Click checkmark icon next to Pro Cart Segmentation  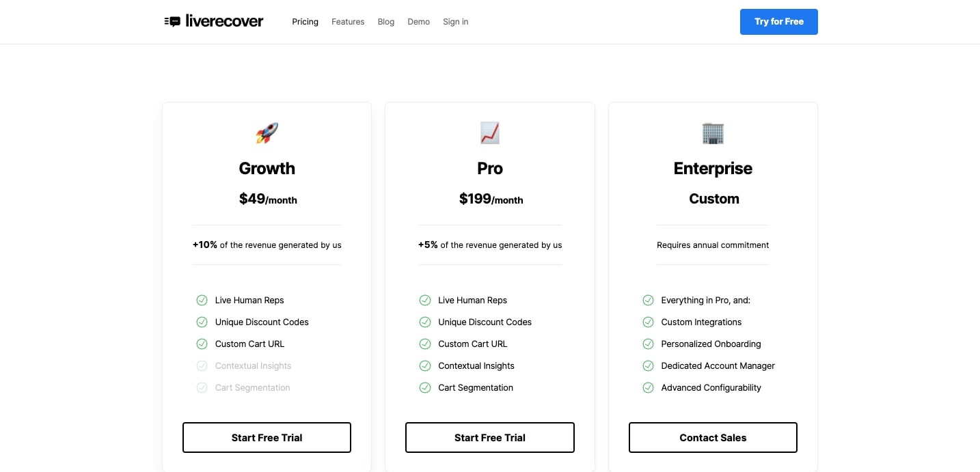click(x=425, y=387)
